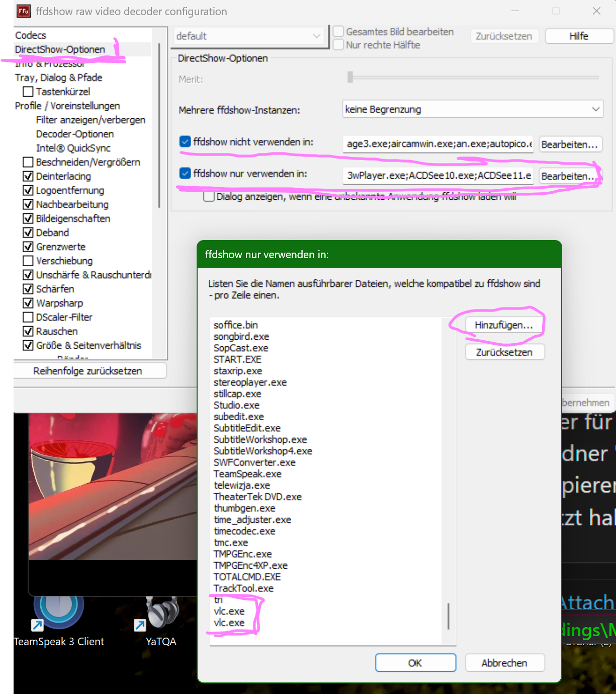Check Nur rechte Hälfte option

[x=338, y=45]
